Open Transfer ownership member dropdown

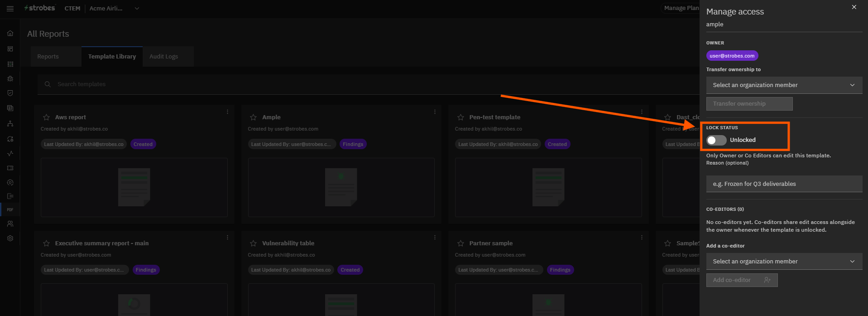click(x=784, y=85)
